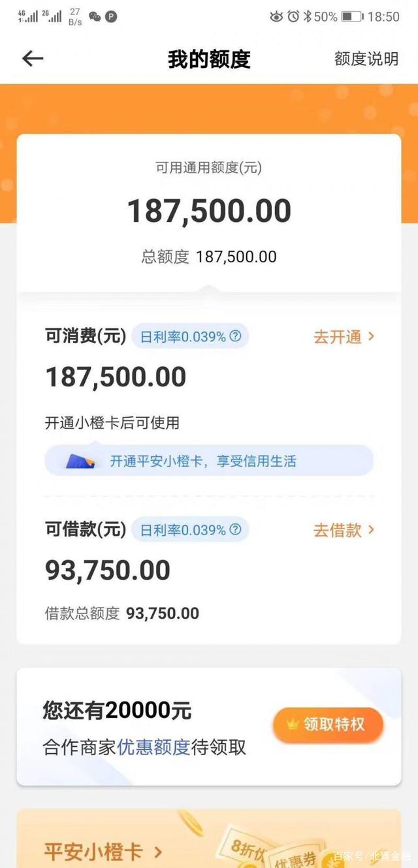The height and width of the screenshot is (868, 418).
Task: Expand the 平安小橙卡 section chevron
Action: pos(157,852)
